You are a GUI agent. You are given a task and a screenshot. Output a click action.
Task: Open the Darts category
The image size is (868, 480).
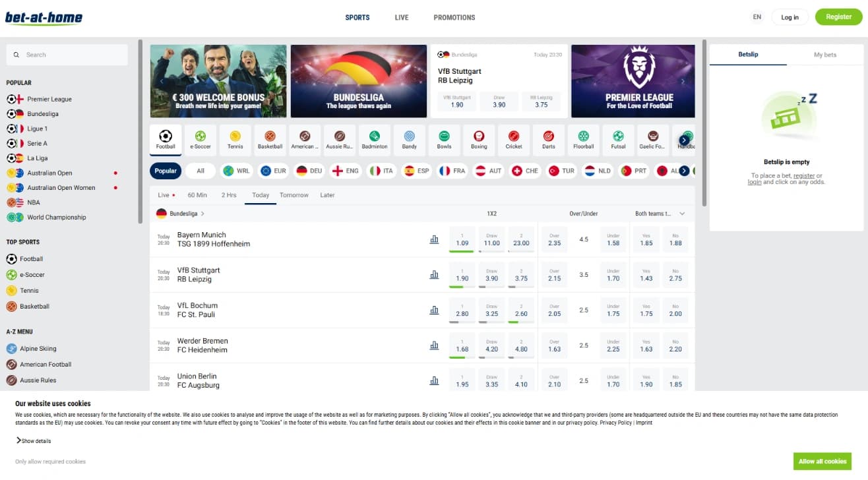(548, 139)
